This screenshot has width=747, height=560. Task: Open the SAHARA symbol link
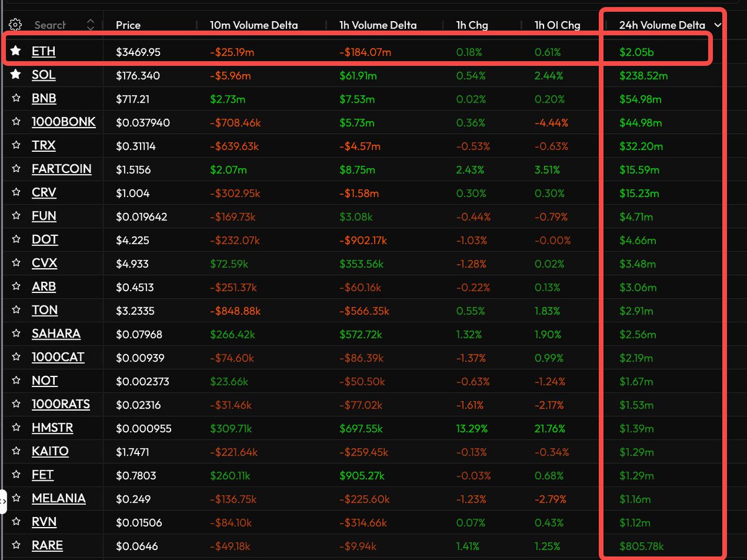(56, 334)
